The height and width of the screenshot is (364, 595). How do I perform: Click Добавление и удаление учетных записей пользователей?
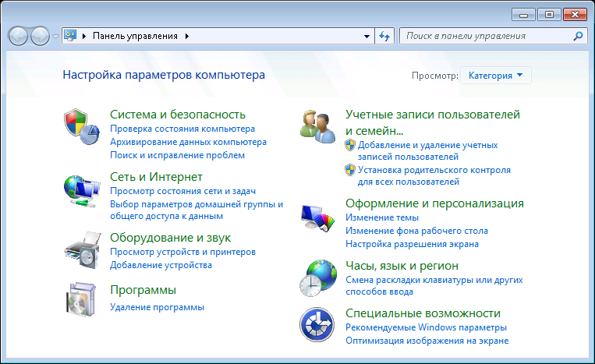[x=427, y=151]
